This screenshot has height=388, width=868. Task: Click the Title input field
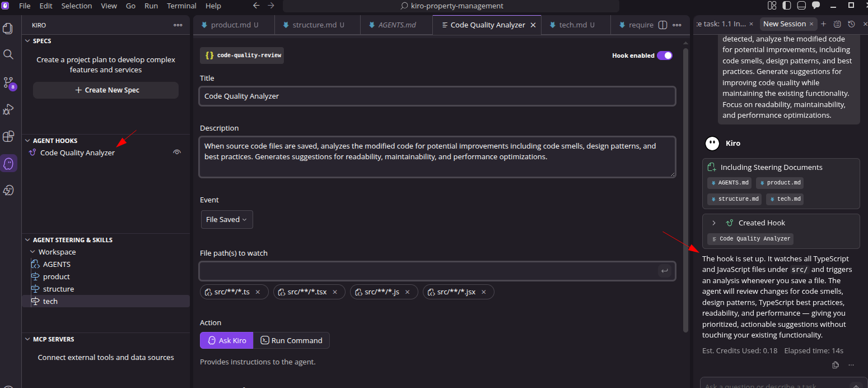tap(437, 96)
